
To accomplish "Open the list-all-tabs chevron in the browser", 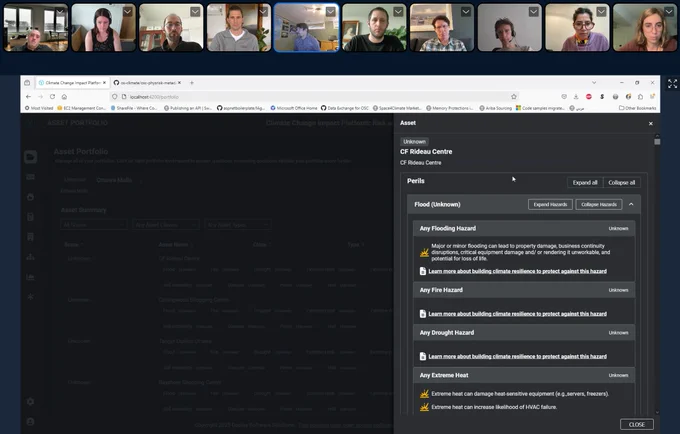I will click(x=594, y=82).
